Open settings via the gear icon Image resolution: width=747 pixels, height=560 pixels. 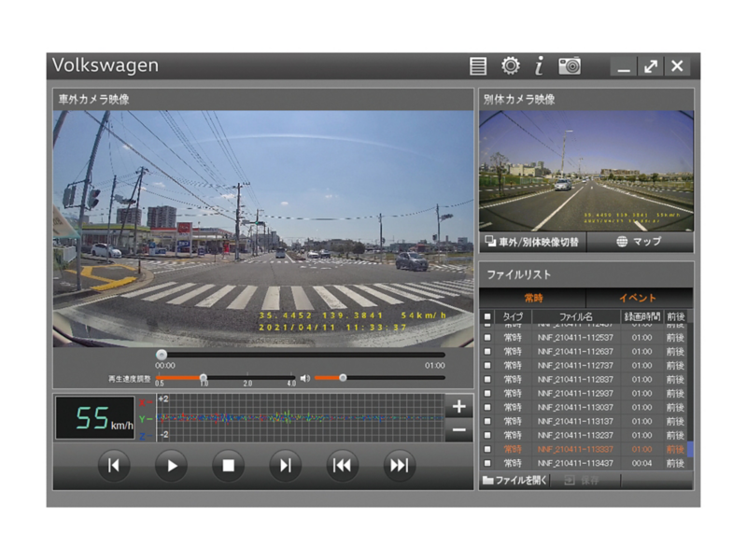pos(510,65)
